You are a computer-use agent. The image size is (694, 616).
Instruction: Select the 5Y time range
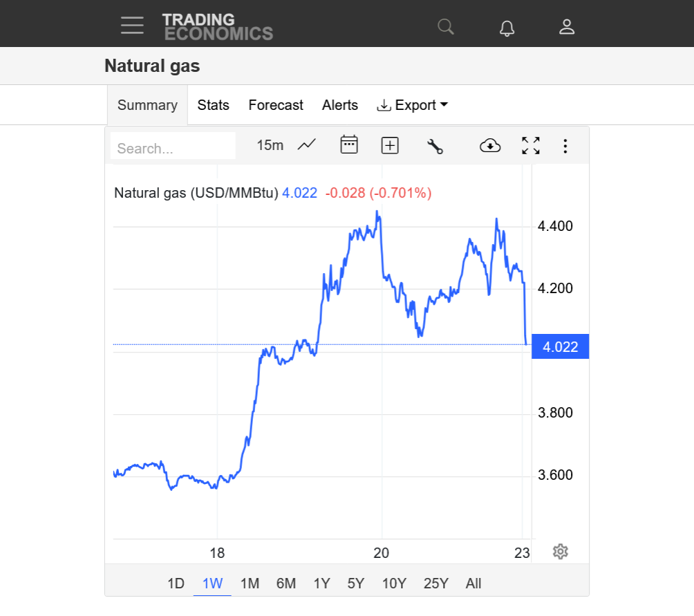pyautogui.click(x=356, y=584)
